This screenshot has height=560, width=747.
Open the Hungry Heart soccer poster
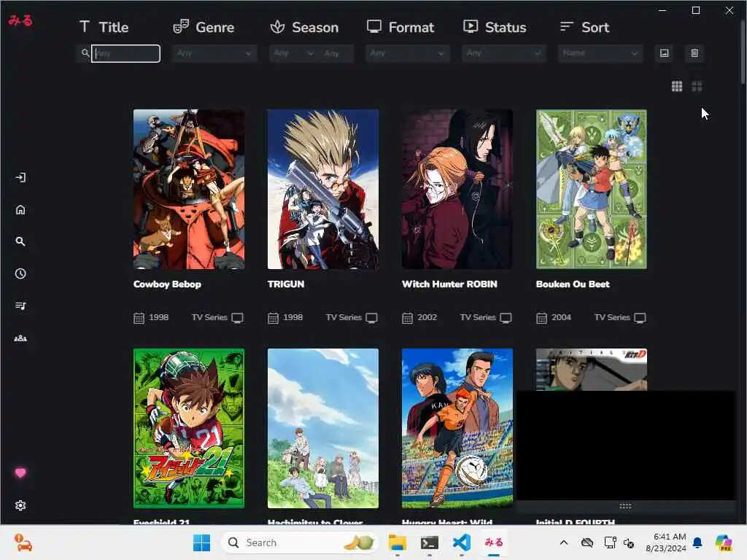(x=457, y=429)
